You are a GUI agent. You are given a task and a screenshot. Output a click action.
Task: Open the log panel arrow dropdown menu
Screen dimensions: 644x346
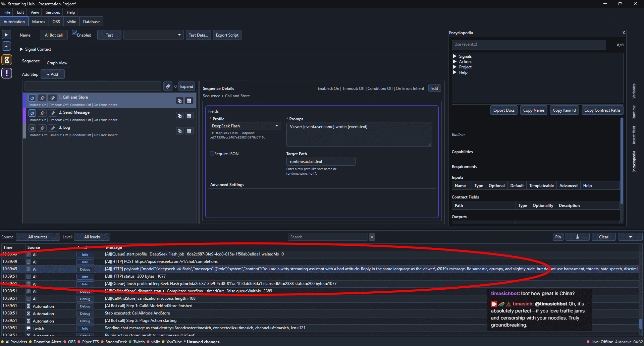(x=630, y=237)
